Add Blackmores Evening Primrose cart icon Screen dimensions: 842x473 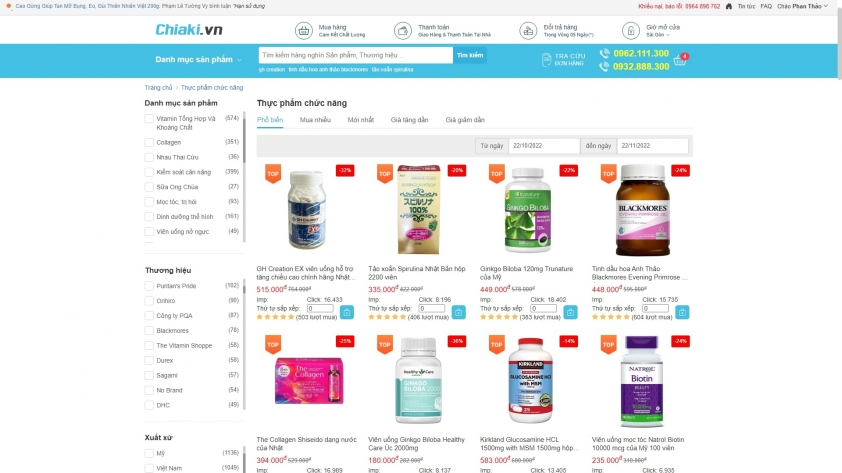click(682, 312)
